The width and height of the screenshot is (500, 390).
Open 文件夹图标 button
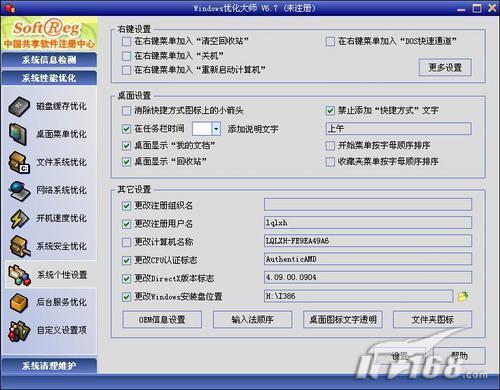(432, 320)
